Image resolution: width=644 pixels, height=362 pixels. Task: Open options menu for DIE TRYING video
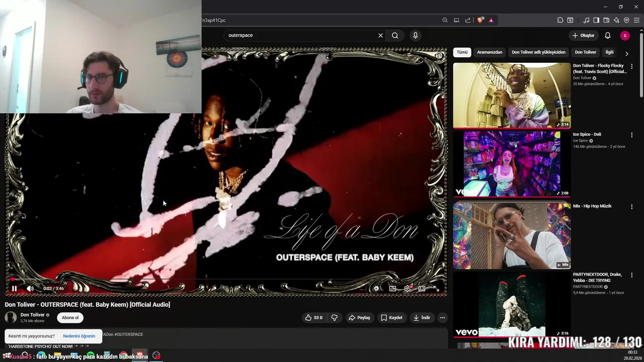pyautogui.click(x=631, y=275)
